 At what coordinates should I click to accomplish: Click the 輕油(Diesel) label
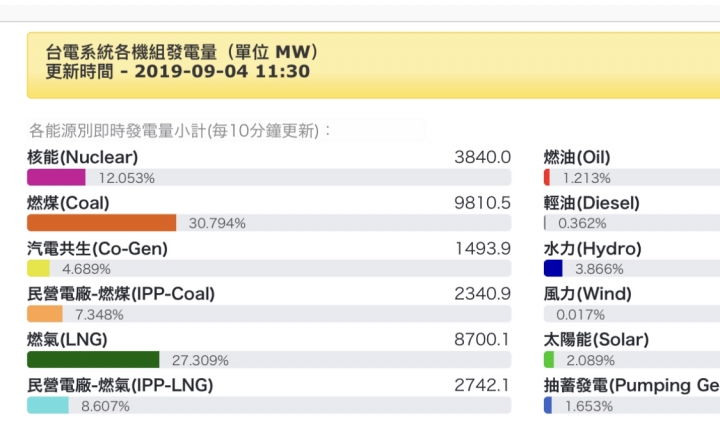pyautogui.click(x=591, y=203)
